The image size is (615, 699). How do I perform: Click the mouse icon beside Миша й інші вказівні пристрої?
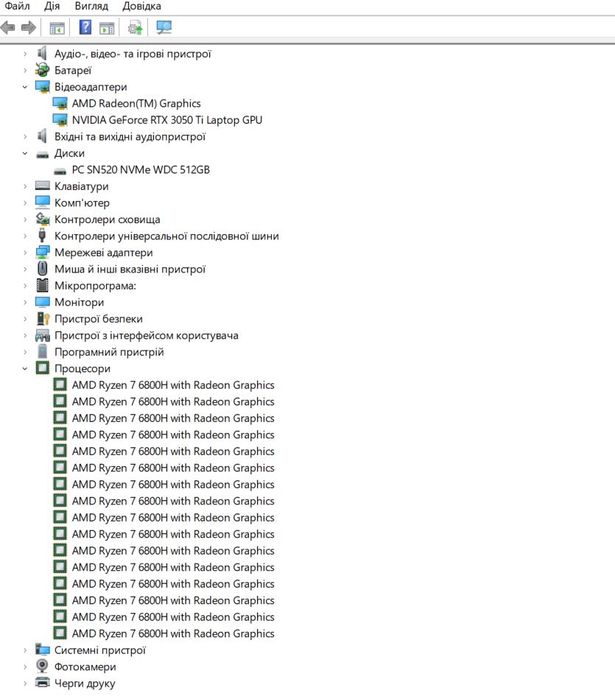[42, 268]
